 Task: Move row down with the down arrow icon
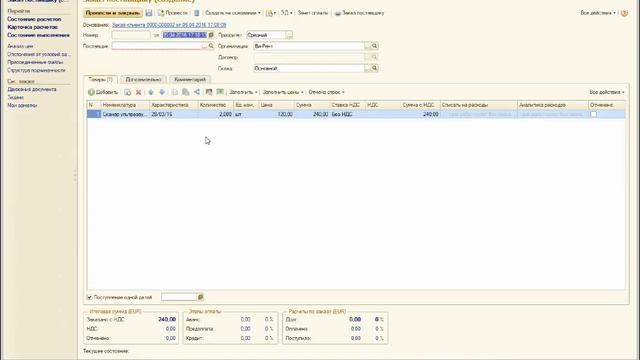click(162, 92)
